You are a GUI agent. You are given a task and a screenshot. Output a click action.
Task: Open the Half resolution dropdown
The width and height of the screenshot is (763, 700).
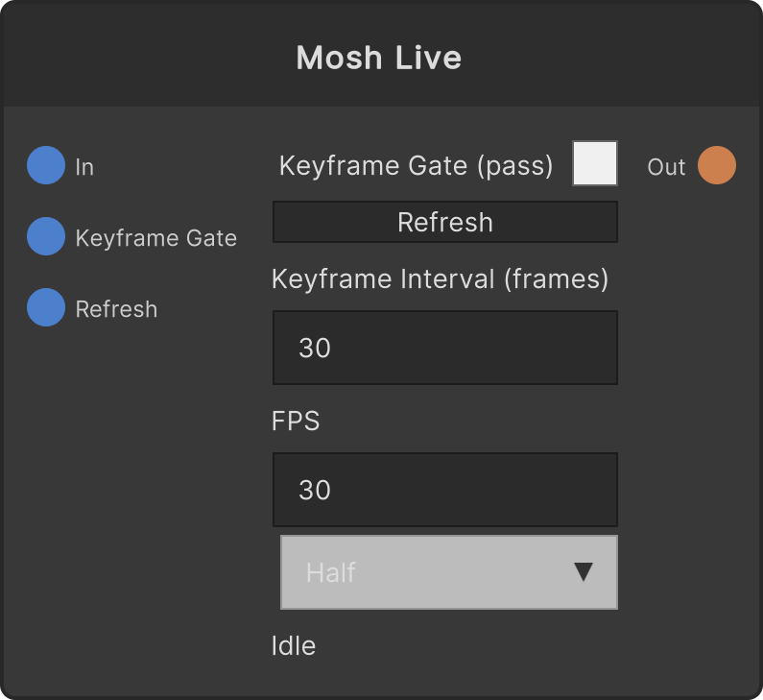[448, 572]
